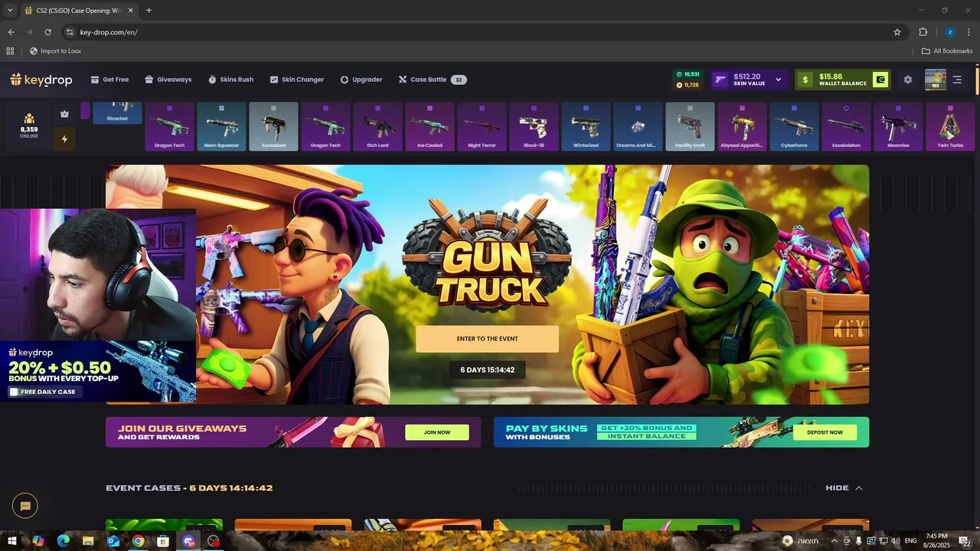
Task: Open the Etch Lord drop item
Action: 377,126
